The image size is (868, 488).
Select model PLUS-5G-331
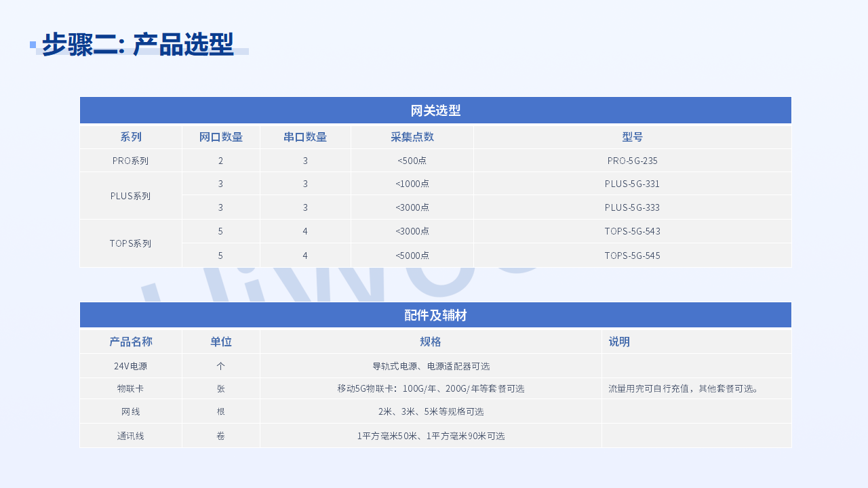point(633,184)
